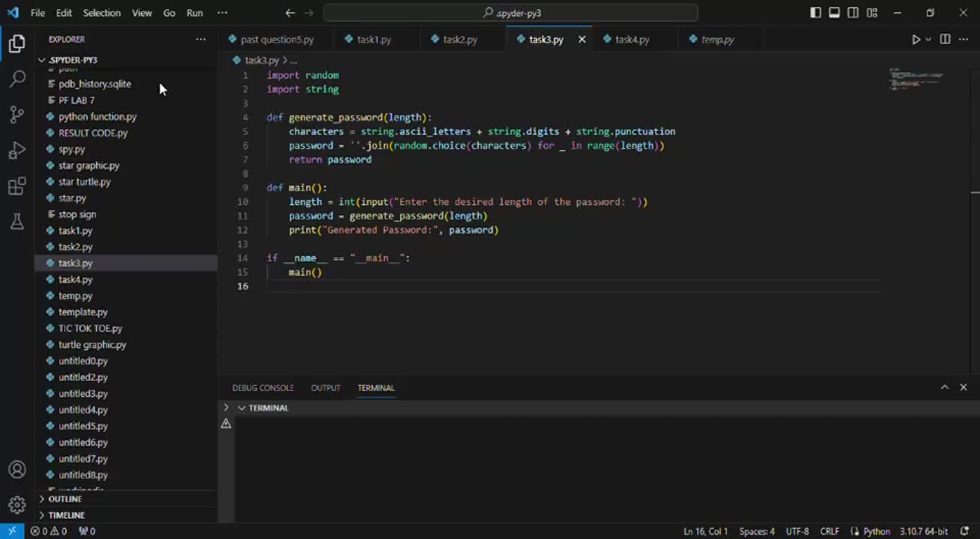Open the File menu
The height and width of the screenshot is (539, 980).
[37, 13]
